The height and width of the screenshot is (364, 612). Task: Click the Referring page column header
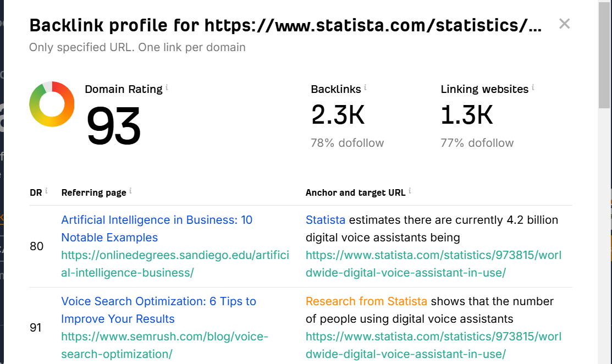pyautogui.click(x=93, y=192)
